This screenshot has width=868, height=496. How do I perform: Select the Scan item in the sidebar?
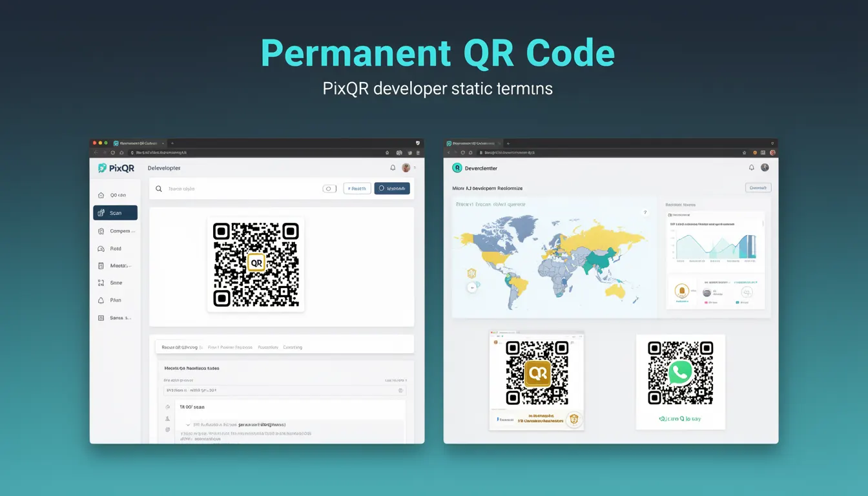(115, 213)
